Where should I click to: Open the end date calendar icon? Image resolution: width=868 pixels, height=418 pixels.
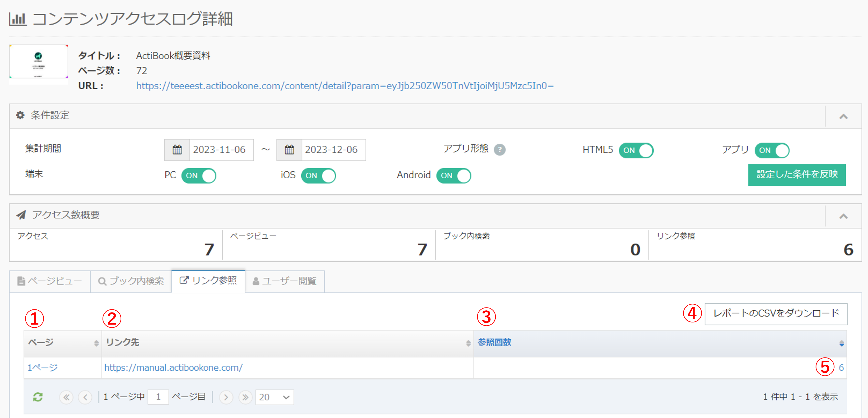pos(289,150)
